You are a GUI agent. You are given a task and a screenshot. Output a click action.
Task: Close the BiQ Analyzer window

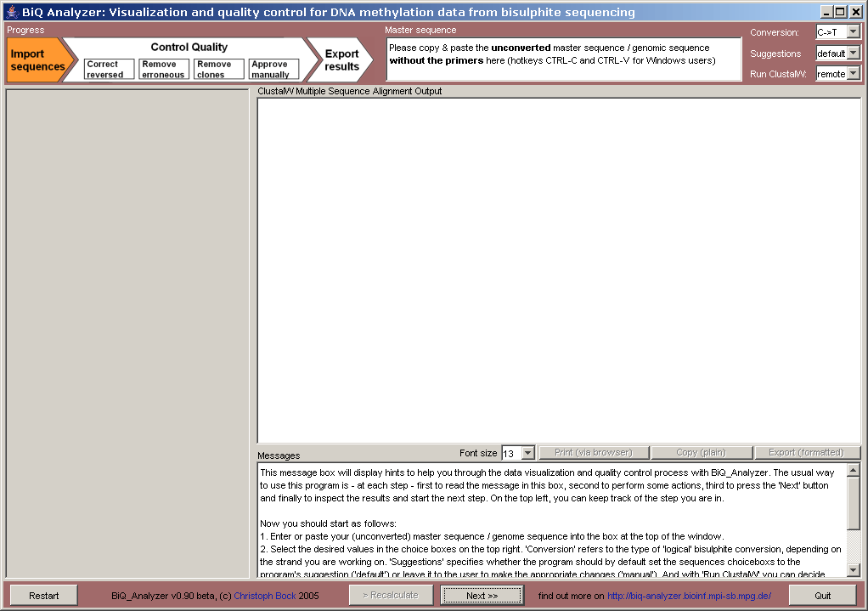[855, 12]
